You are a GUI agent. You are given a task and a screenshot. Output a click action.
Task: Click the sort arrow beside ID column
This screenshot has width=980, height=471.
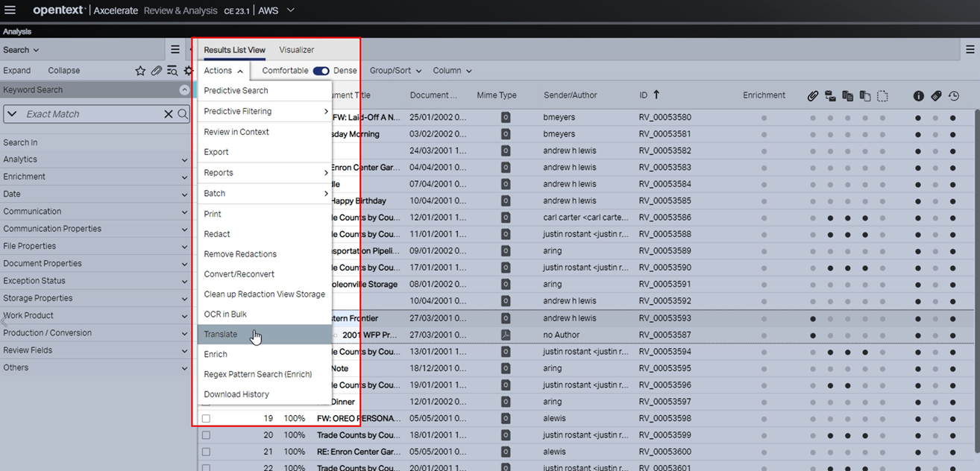tap(656, 95)
